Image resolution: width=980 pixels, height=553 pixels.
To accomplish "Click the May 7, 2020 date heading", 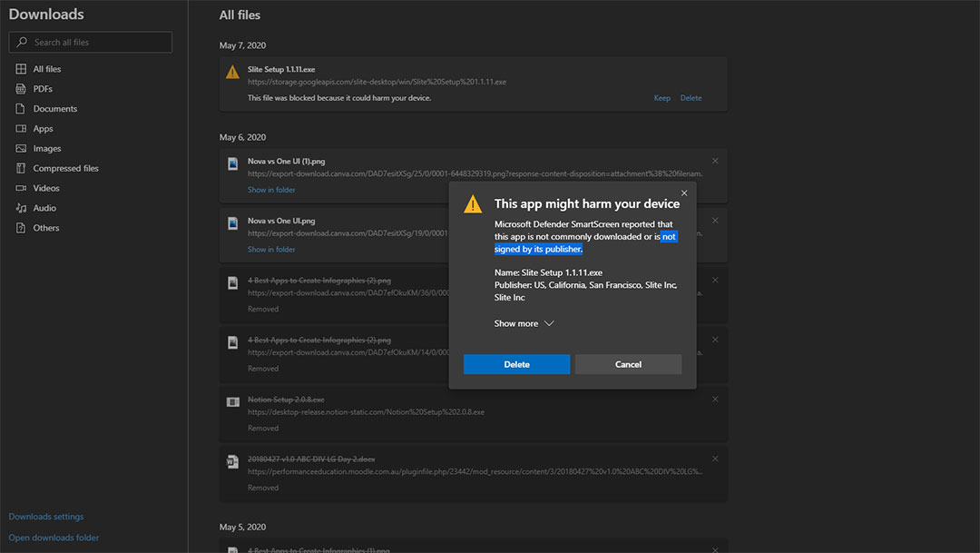I will pyautogui.click(x=242, y=45).
